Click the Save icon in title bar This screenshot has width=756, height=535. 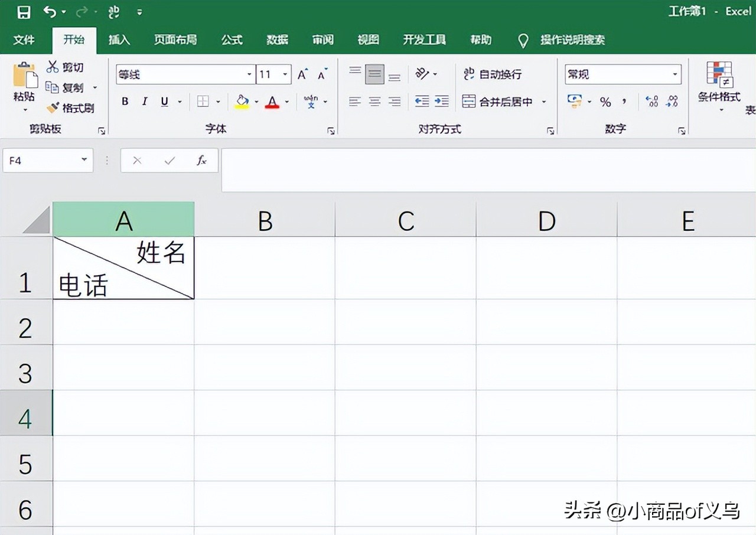[24, 12]
